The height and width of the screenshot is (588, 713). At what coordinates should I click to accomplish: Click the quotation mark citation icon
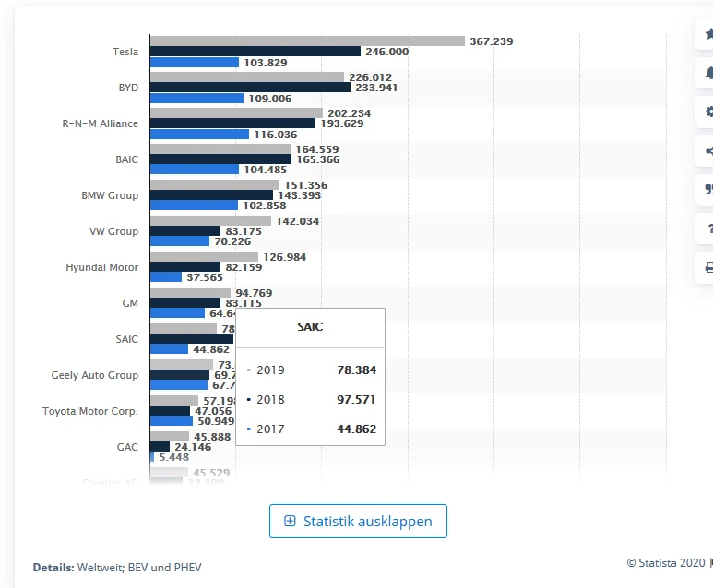pyautogui.click(x=707, y=190)
